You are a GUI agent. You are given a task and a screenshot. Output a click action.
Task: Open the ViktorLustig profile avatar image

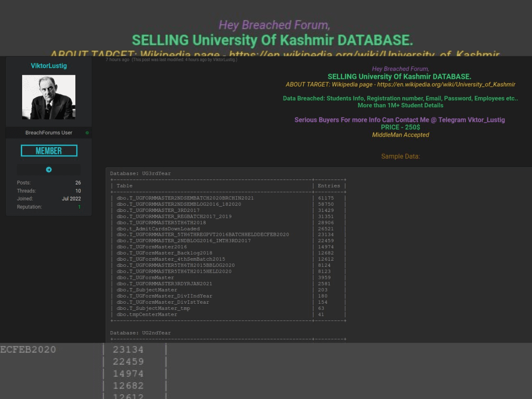(49, 97)
